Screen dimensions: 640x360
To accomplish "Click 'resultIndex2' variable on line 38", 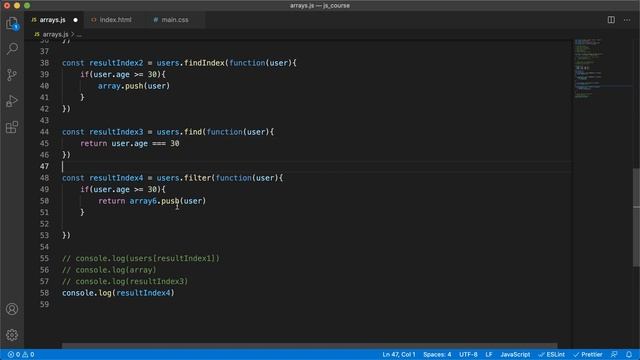I will click(116, 63).
